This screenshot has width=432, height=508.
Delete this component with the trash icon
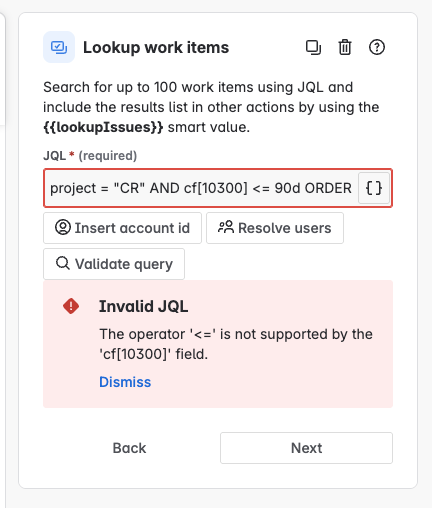(345, 47)
